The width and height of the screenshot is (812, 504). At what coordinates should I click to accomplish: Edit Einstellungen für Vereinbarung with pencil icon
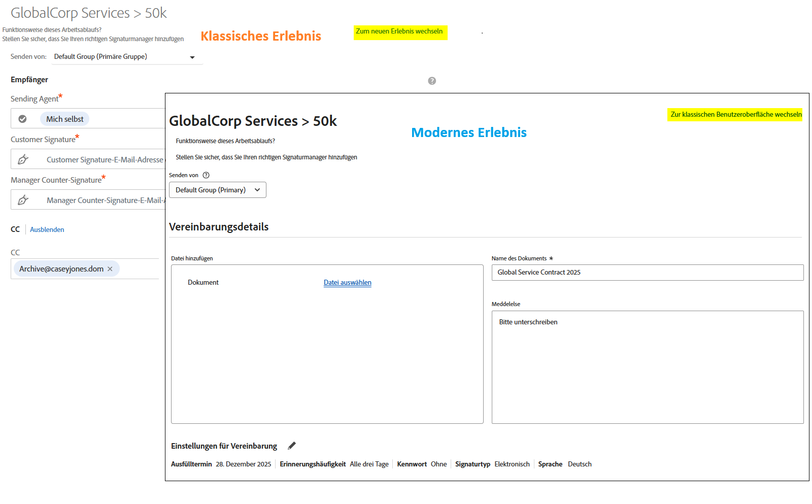point(292,446)
